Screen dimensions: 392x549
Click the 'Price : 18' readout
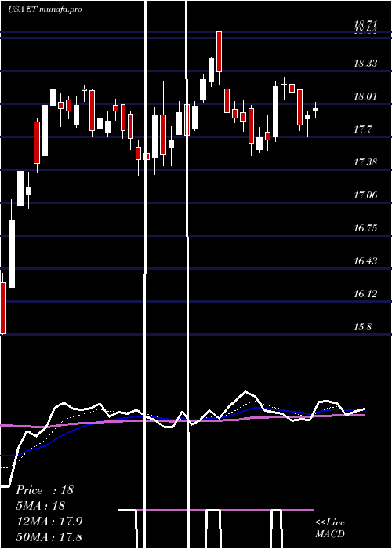pos(45,490)
